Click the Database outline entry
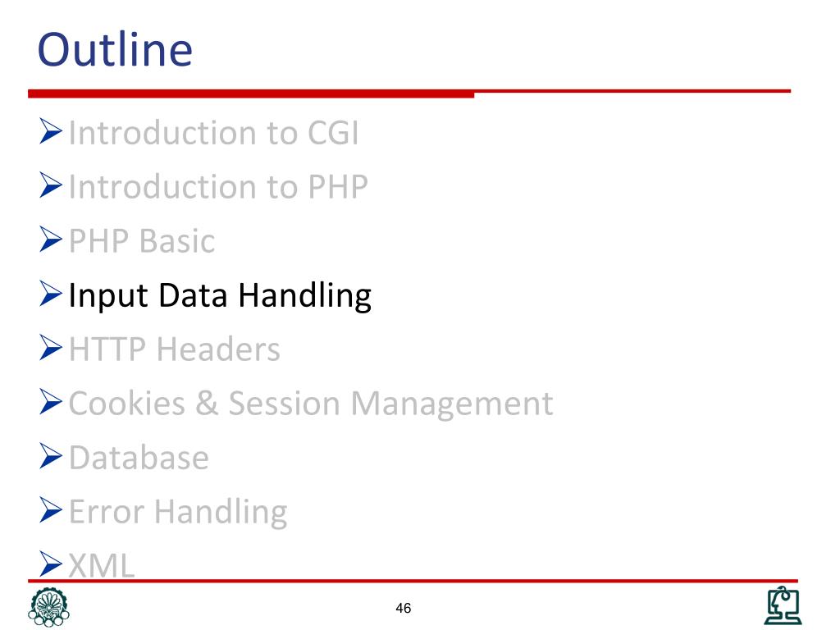The height and width of the screenshot is (630, 840). [139, 458]
